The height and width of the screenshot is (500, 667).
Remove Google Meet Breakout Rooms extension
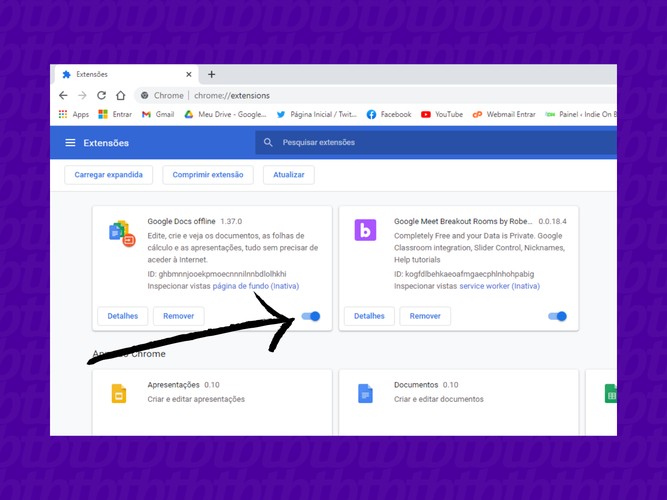(x=425, y=316)
